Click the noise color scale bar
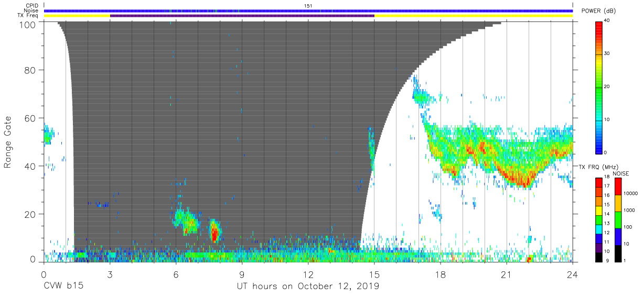 click(618, 219)
